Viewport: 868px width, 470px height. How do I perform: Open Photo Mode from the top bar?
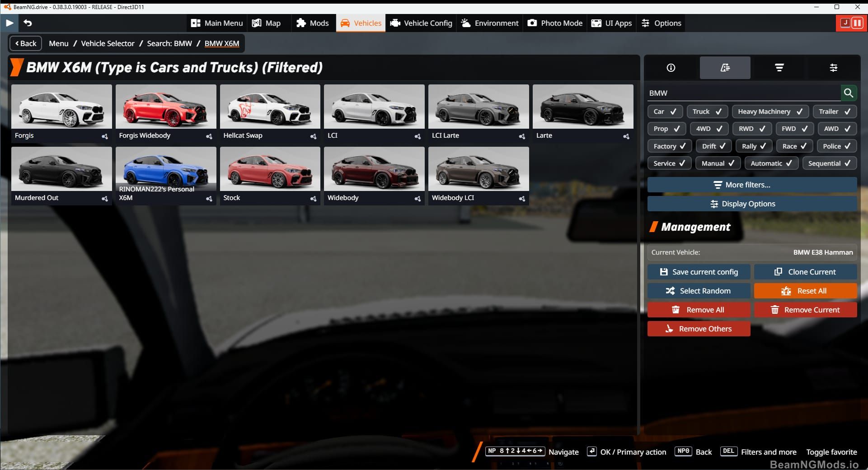pos(555,23)
